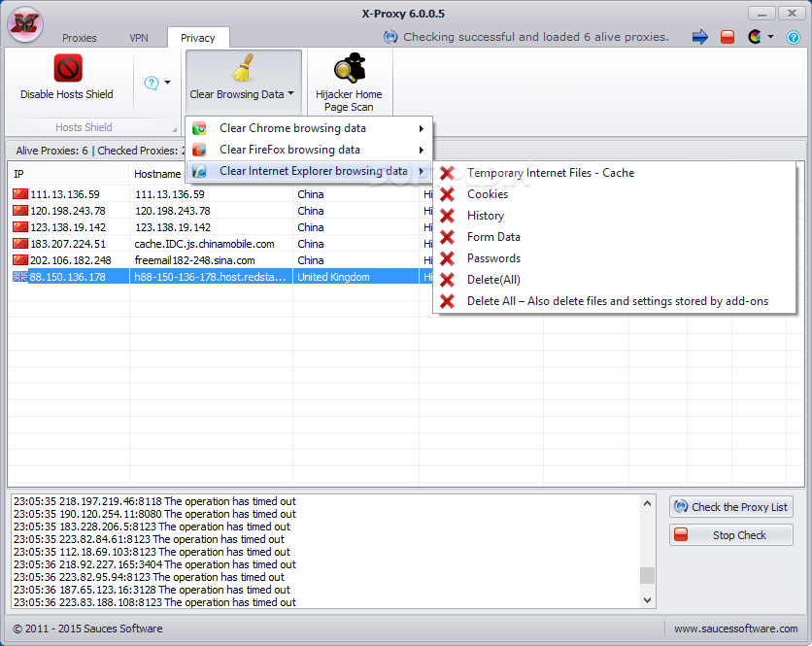812x646 pixels.
Task: Select Temporary Internet Files - Cache
Action: tap(615, 173)
